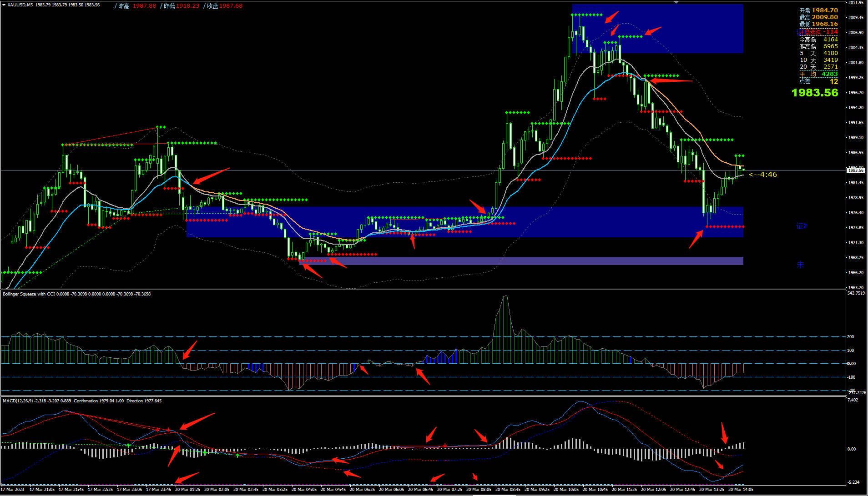The width and height of the screenshot is (868, 496).
Task: Click the 开盘涨跌 -114 value row
Action: (x=818, y=32)
